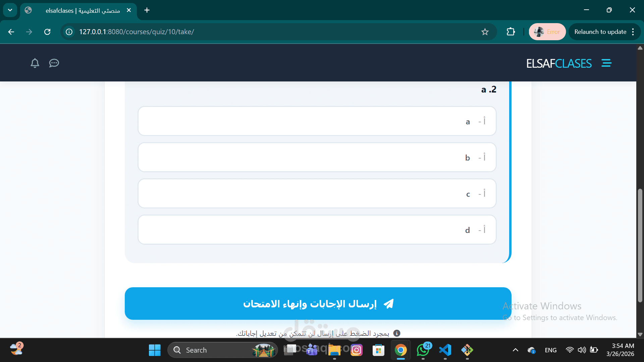Open the notifications bell icon
The height and width of the screenshot is (362, 644).
point(35,63)
